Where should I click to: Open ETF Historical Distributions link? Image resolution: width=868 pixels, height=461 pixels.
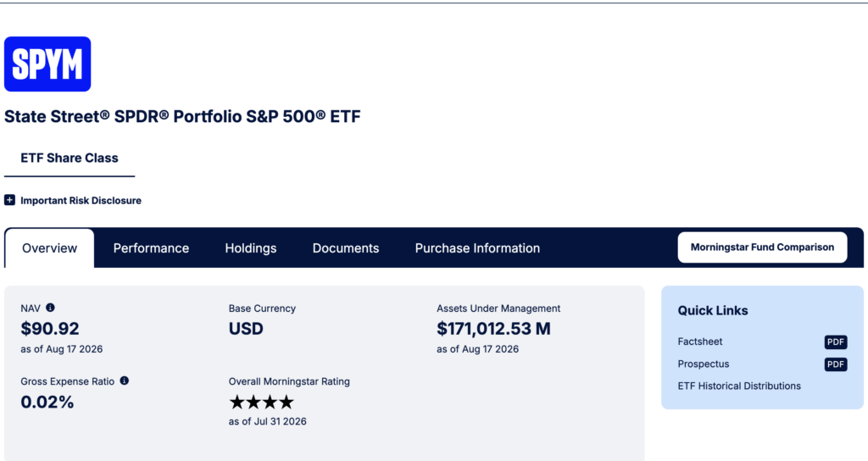[739, 386]
